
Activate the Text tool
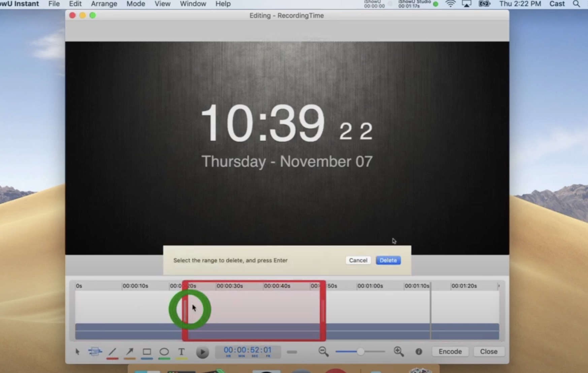[x=182, y=352]
